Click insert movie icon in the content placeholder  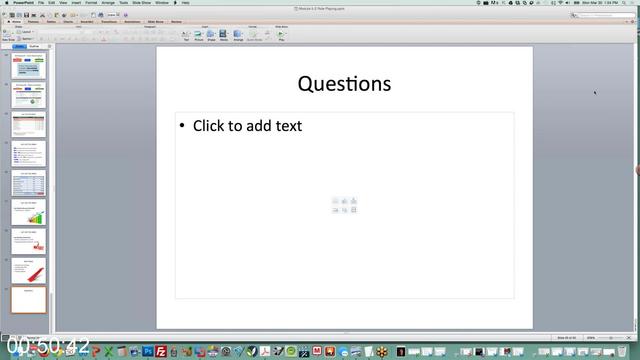353,210
